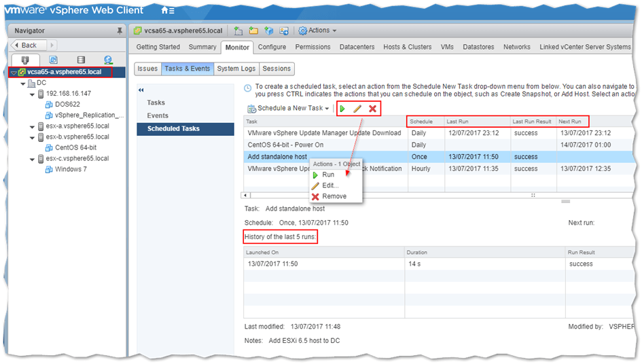Click the pencil Edit task toolbar icon
The width and height of the screenshot is (642, 364).
coord(357,109)
